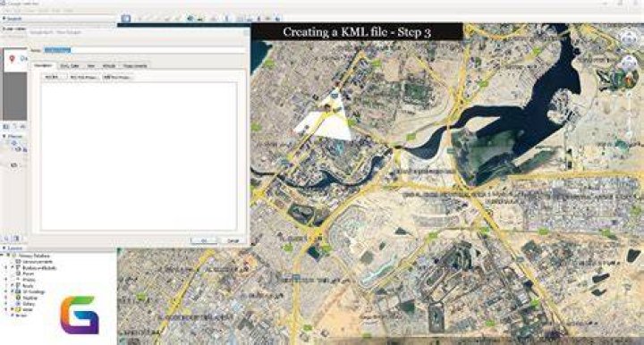
Task: Collapse the Layers panel header
Action: coord(13,248)
